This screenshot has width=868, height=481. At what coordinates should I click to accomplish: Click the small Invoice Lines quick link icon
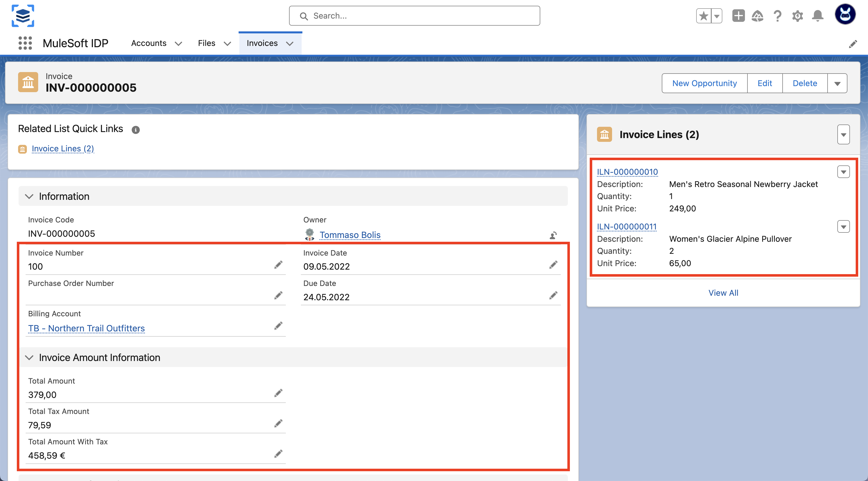(22, 149)
